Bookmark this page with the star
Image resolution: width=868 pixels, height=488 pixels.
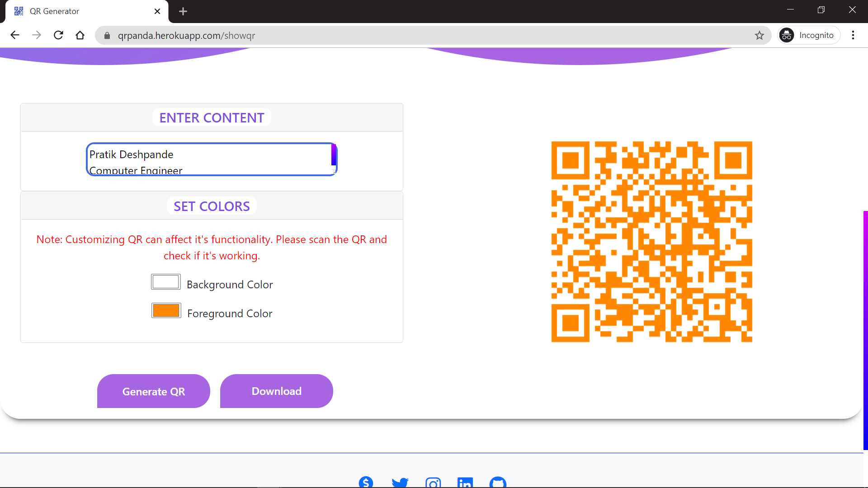point(759,35)
